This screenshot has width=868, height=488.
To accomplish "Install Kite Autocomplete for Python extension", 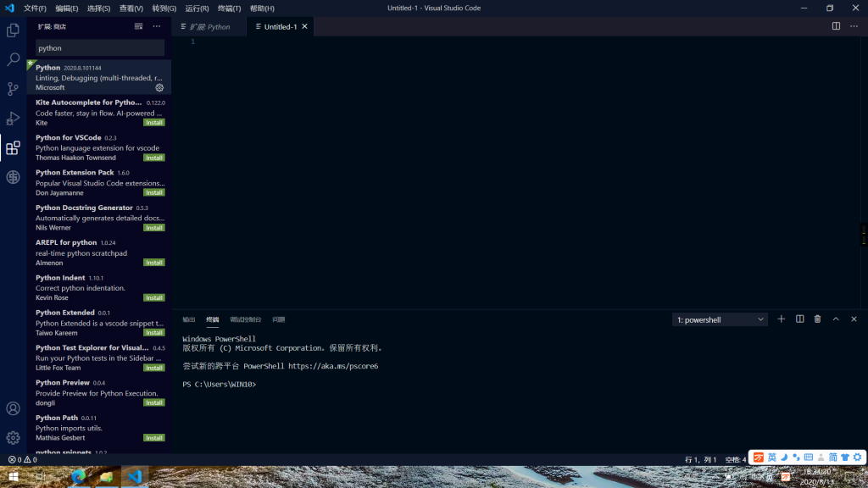I will pos(154,123).
